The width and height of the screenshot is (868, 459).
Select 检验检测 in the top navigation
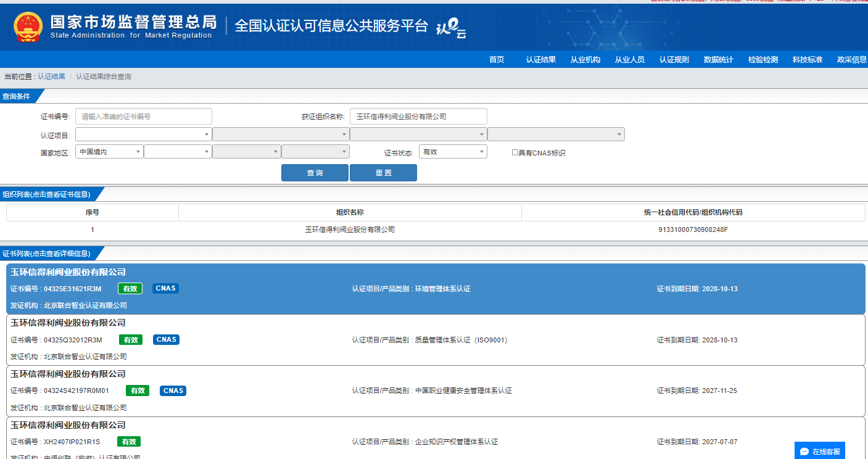(763, 60)
